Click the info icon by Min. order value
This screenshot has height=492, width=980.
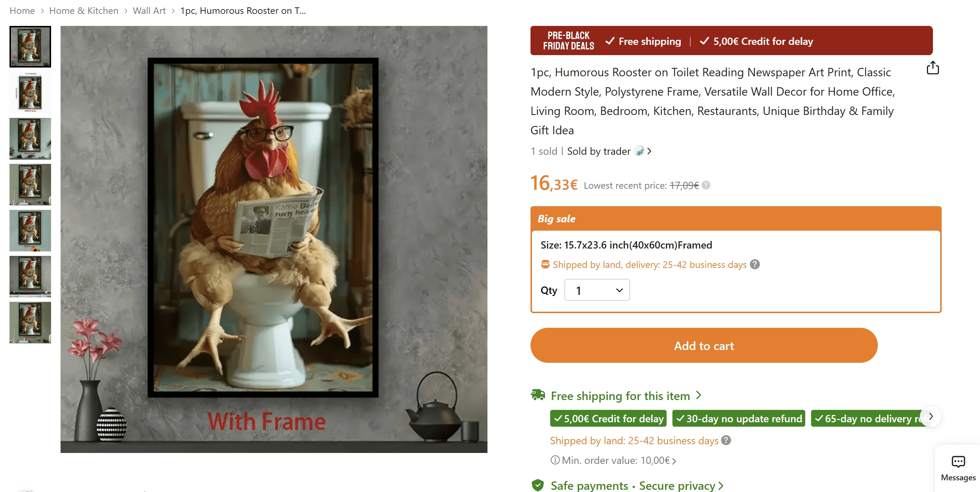click(555, 460)
